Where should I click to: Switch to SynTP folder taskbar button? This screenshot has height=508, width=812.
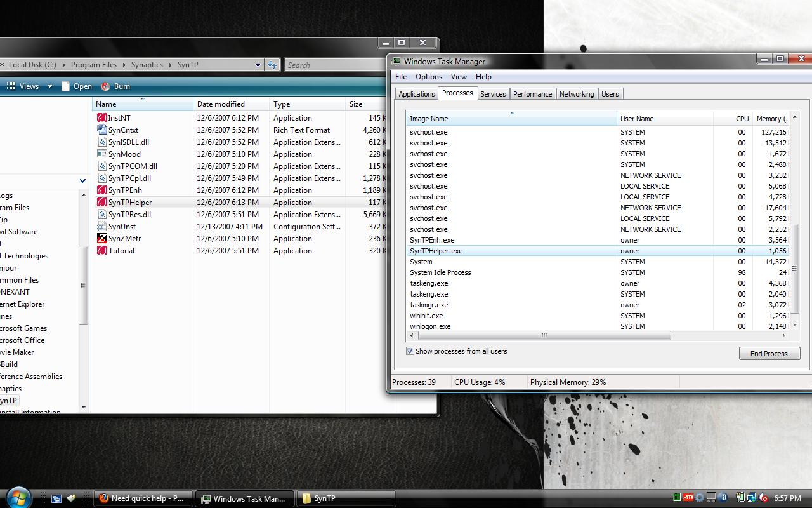tap(346, 498)
